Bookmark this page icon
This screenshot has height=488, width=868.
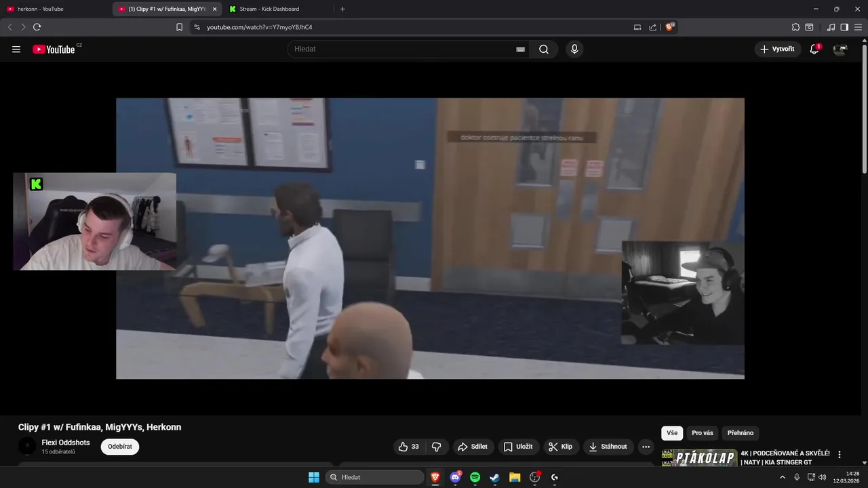(x=179, y=27)
